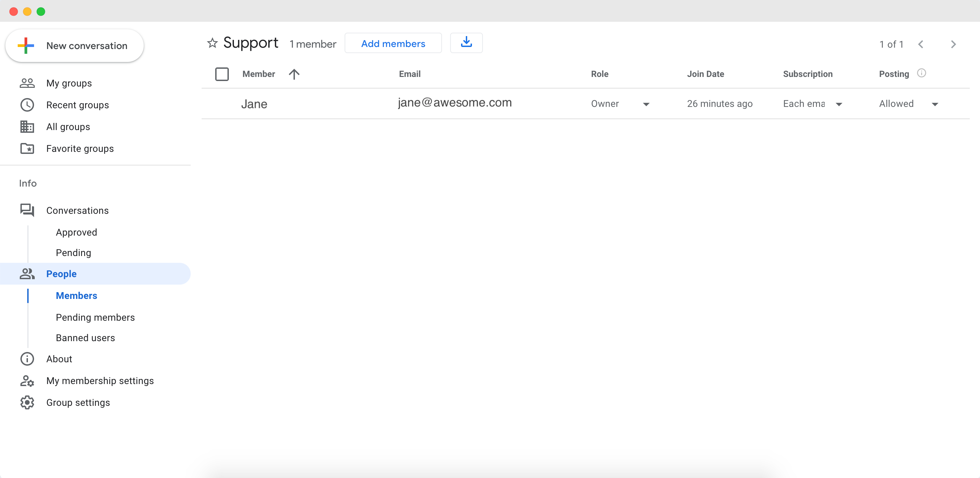Open All groups

coord(68,127)
